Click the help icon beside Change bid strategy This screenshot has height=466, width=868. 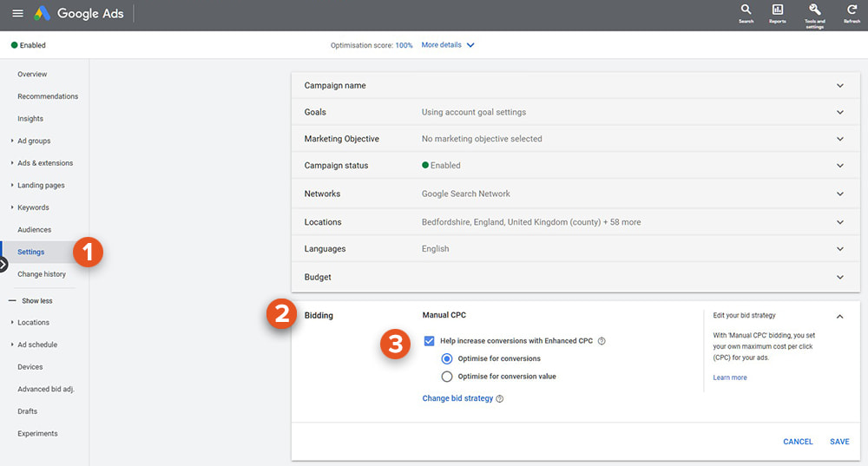pyautogui.click(x=500, y=398)
